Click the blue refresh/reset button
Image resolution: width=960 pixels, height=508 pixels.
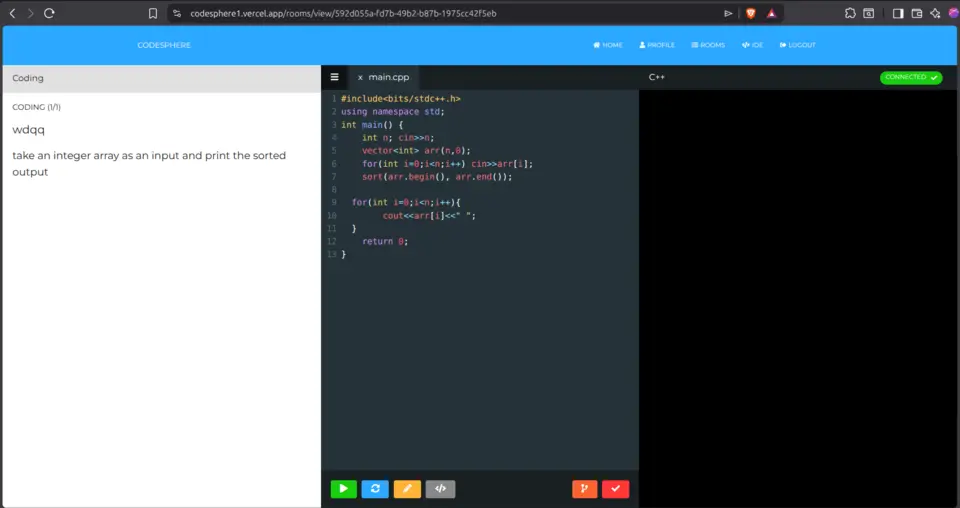click(x=375, y=488)
